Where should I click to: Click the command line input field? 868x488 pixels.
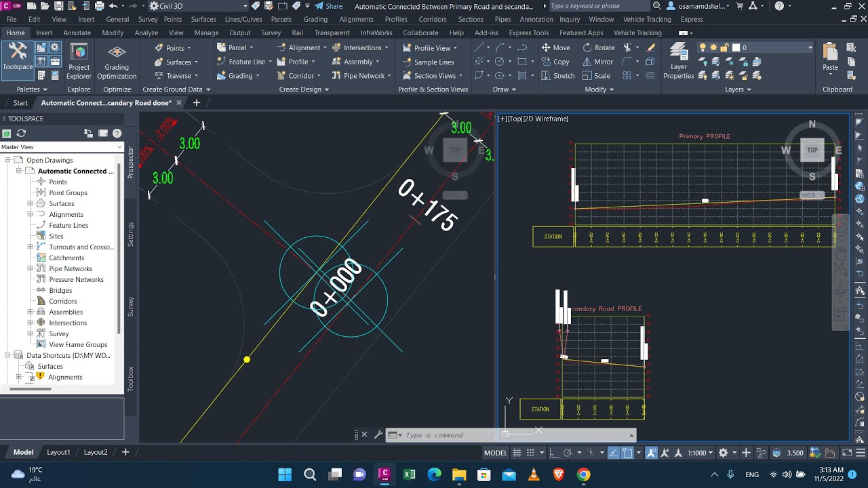tap(517, 435)
